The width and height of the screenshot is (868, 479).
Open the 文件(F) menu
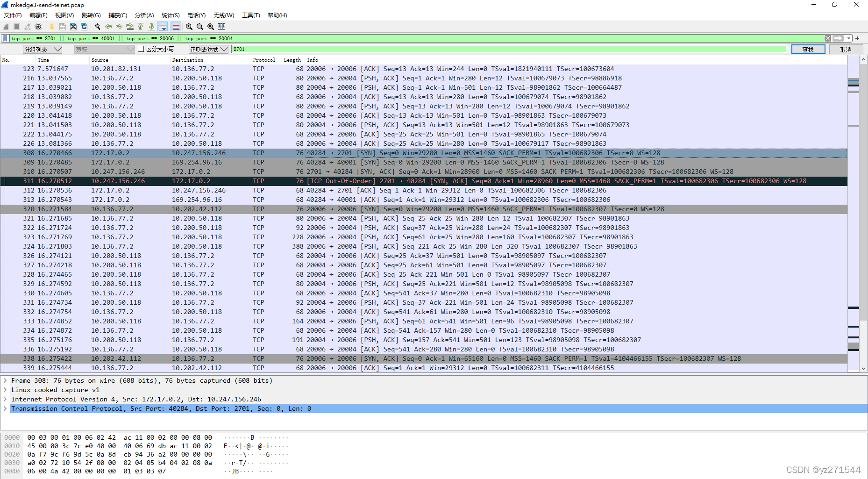click(13, 15)
